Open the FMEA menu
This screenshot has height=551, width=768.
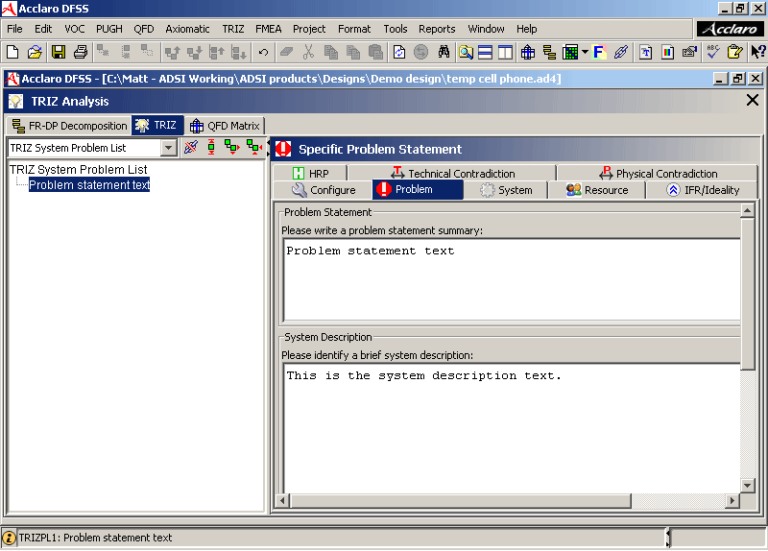coord(268,29)
